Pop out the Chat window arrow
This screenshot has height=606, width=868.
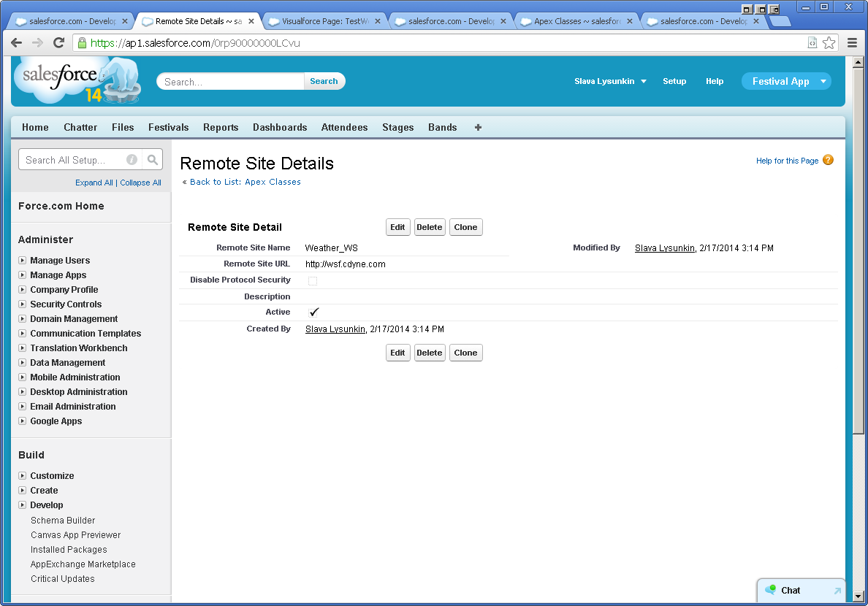tap(837, 591)
